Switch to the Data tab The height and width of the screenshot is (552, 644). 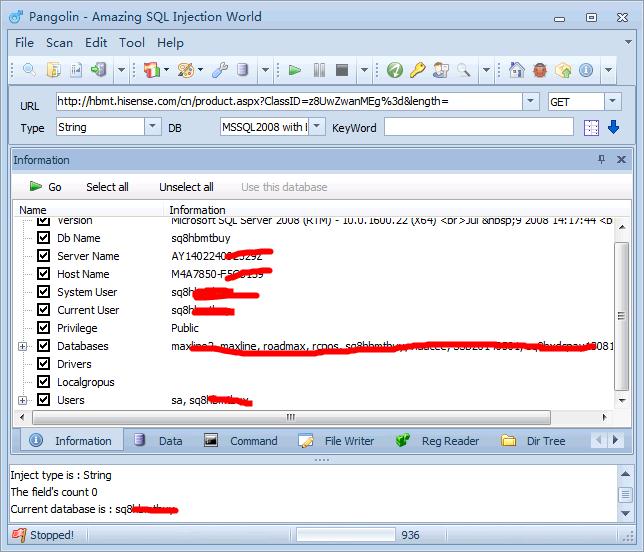(158, 441)
